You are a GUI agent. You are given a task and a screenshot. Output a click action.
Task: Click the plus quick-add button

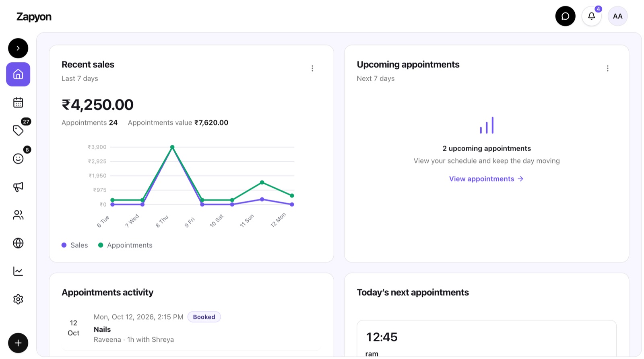click(x=18, y=343)
